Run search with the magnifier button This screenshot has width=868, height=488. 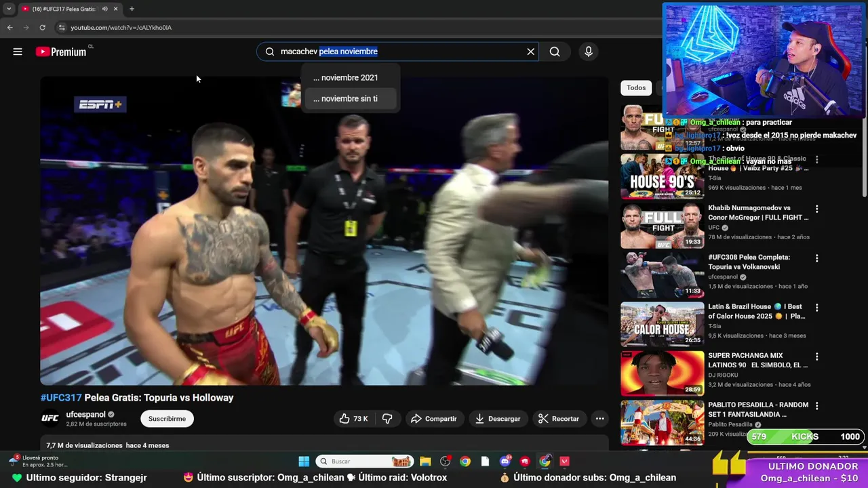(555, 52)
